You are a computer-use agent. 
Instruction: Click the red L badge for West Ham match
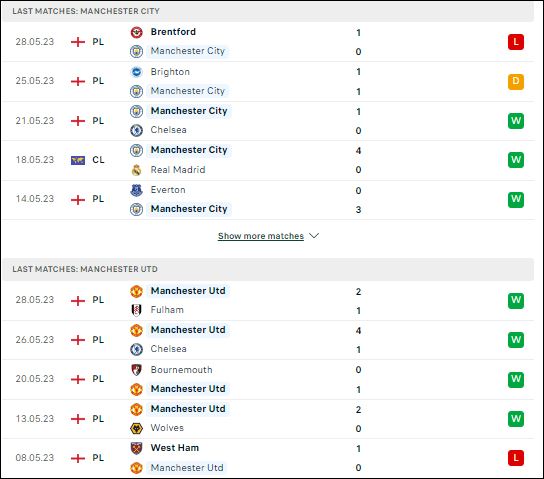click(516, 458)
